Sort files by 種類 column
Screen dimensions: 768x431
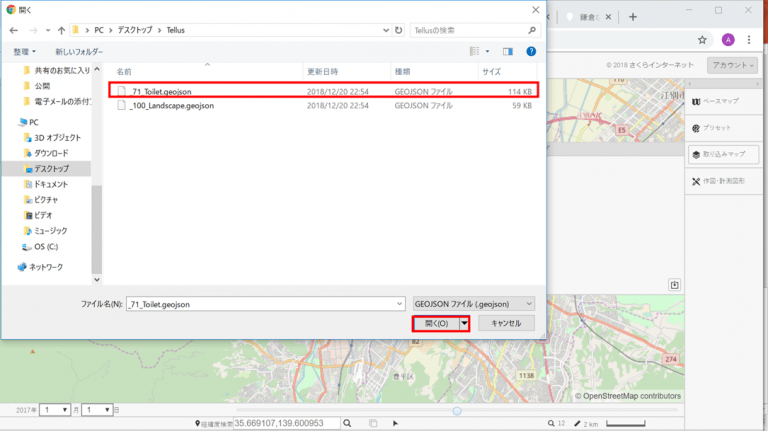pos(402,72)
